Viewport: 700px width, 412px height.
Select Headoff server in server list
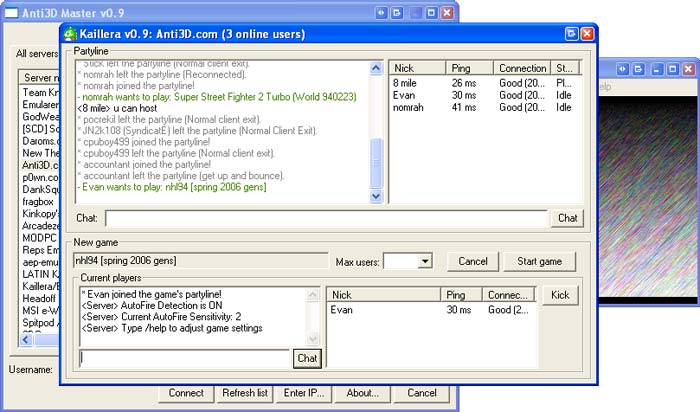[39, 298]
